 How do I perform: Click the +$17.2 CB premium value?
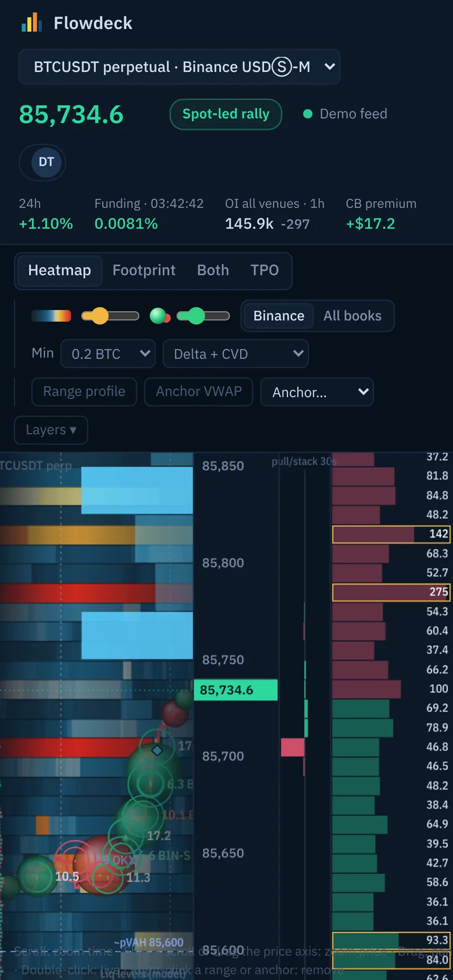[x=371, y=224]
